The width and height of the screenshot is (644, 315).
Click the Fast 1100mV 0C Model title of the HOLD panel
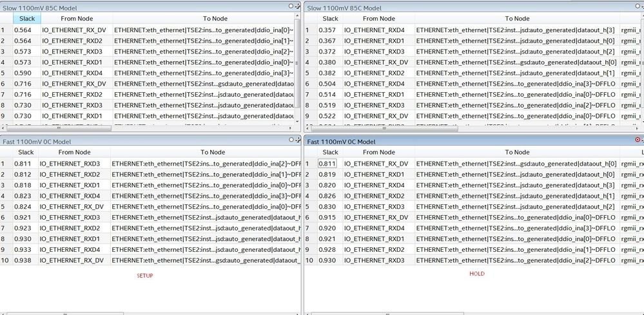[341, 142]
